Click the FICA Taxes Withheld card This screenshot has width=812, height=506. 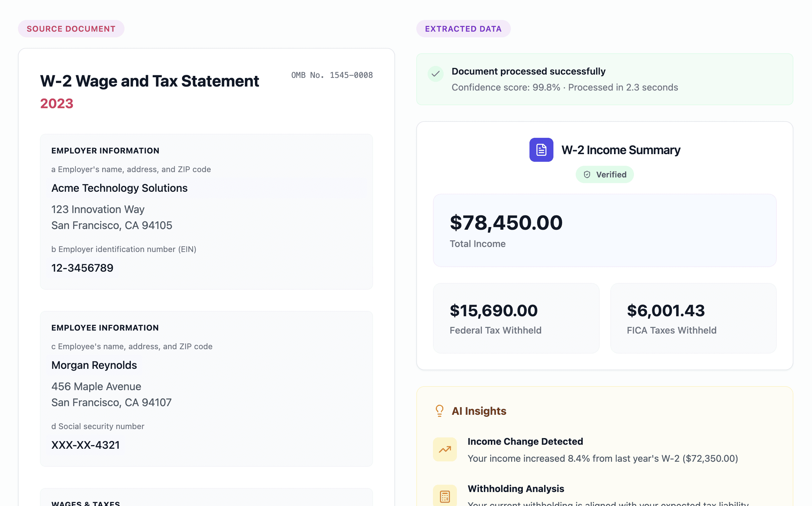693,318
